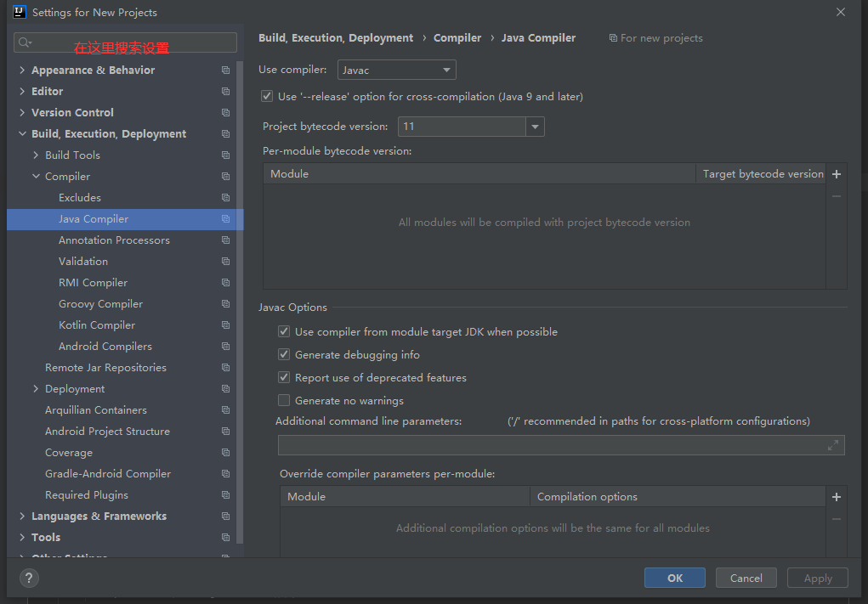
Task: Select Annotation Processors settings page
Action: coord(114,240)
